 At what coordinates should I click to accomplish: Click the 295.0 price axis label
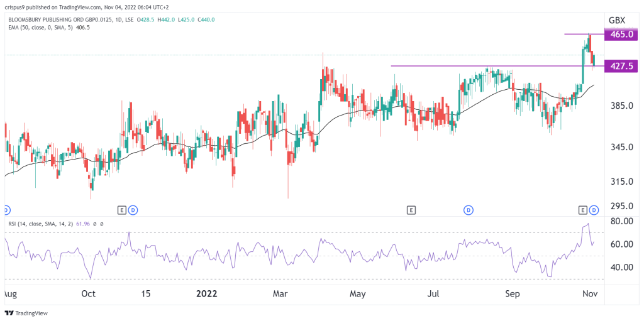pyautogui.click(x=622, y=207)
